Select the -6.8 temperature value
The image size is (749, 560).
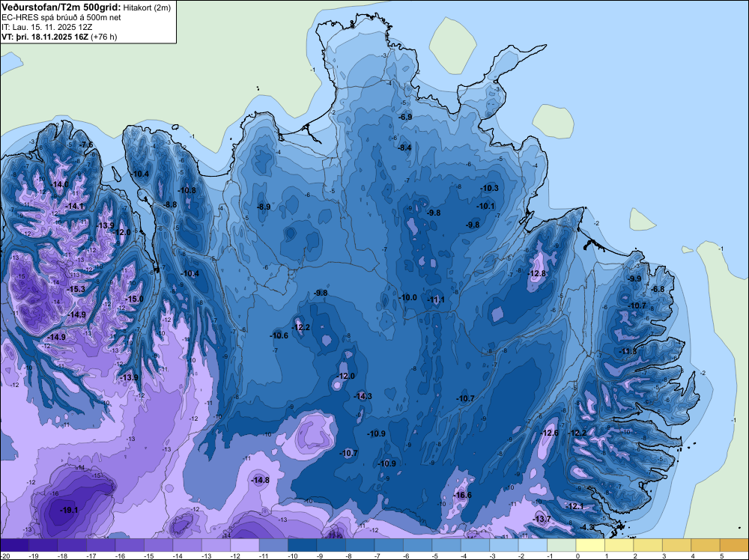[658, 289]
